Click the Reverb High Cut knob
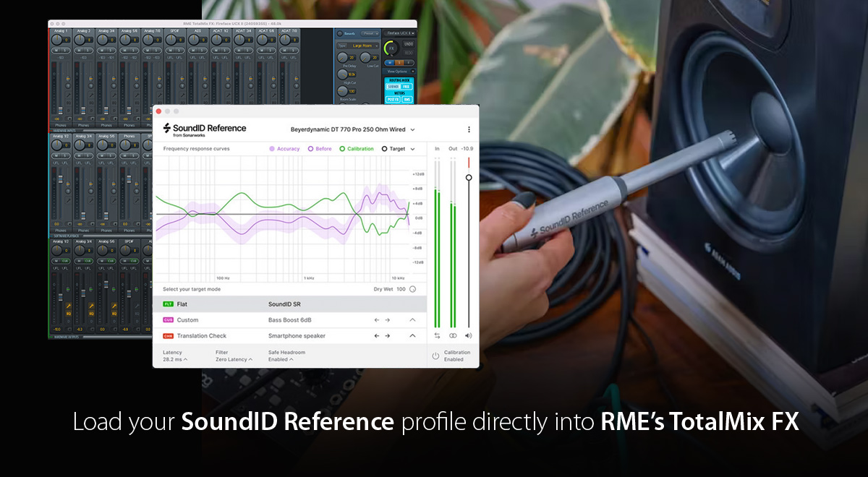 (x=344, y=74)
